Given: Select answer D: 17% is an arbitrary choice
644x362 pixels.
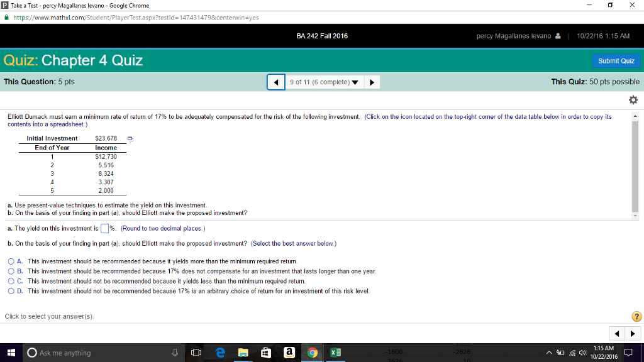Looking at the screenshot, I should (x=11, y=291).
